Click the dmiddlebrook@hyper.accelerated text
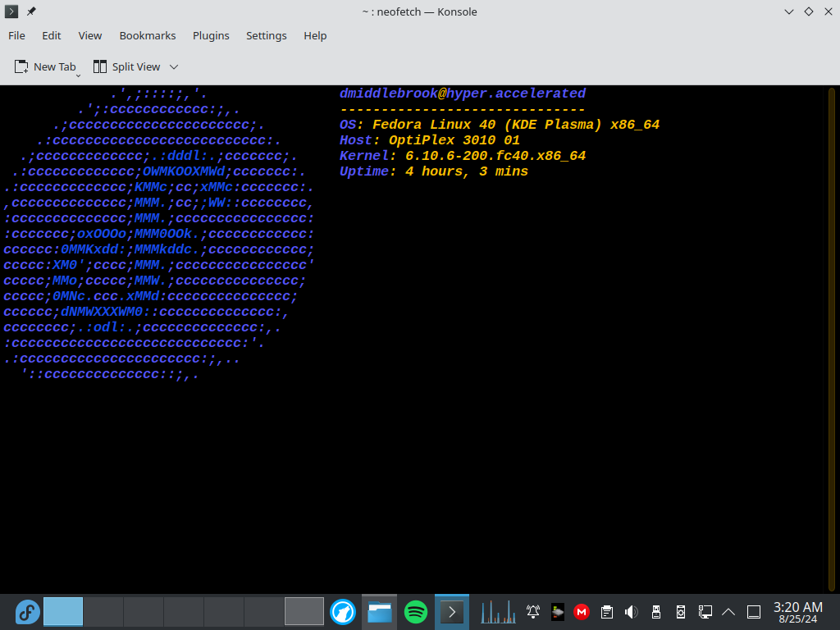The height and width of the screenshot is (630, 840). (463, 94)
